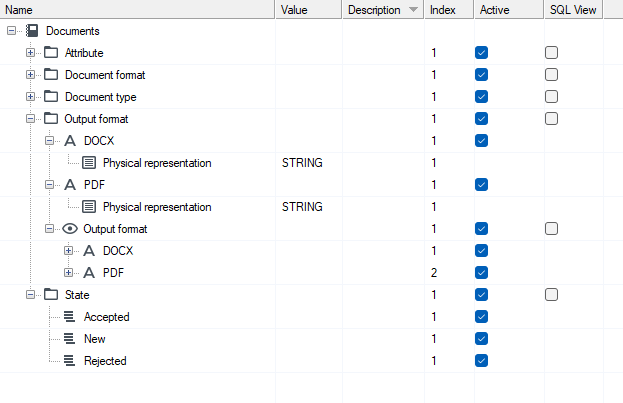This screenshot has height=403, width=623.
Task: Enable SQL View for Document type
Action: pyautogui.click(x=551, y=97)
